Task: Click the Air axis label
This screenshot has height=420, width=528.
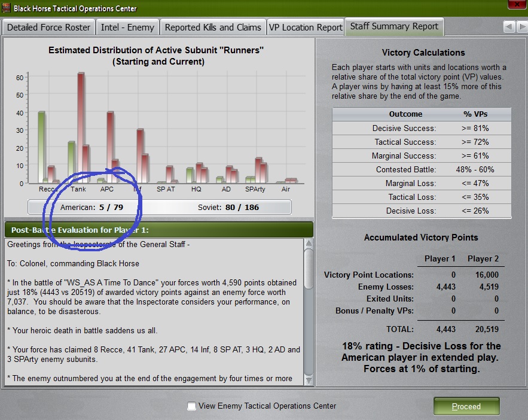Action: [286, 189]
